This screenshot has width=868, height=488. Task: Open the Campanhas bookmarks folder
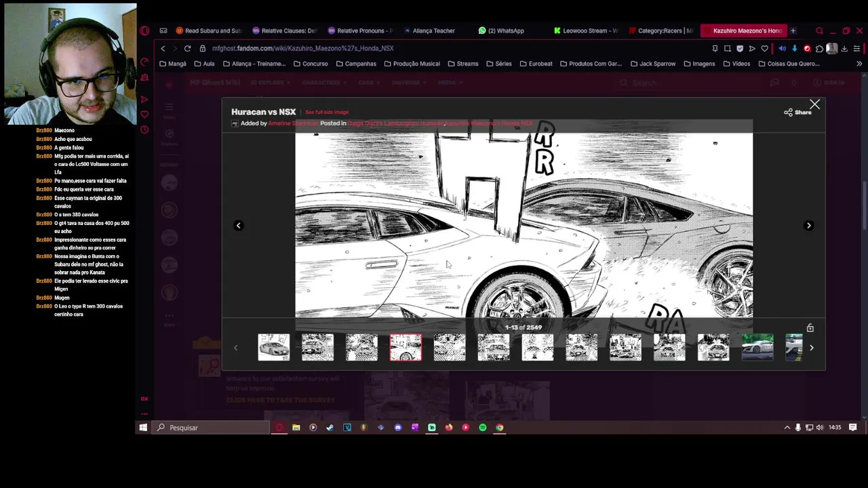[356, 64]
